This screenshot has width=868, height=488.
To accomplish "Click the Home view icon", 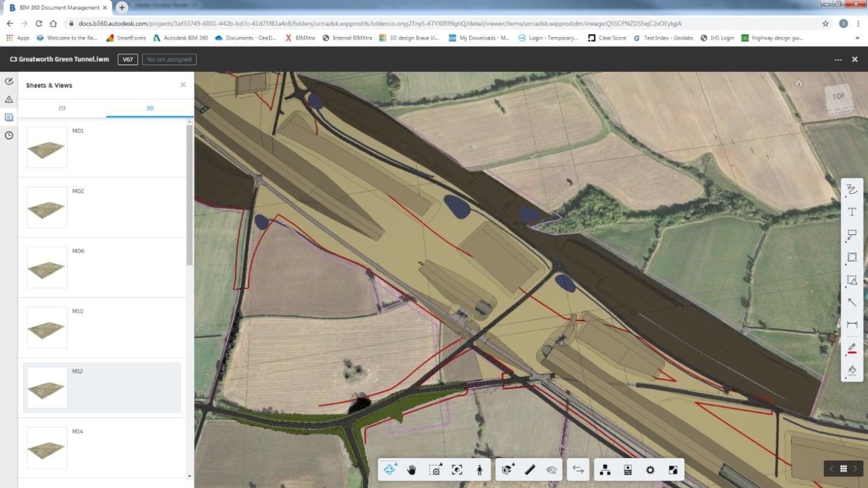I will [x=799, y=83].
